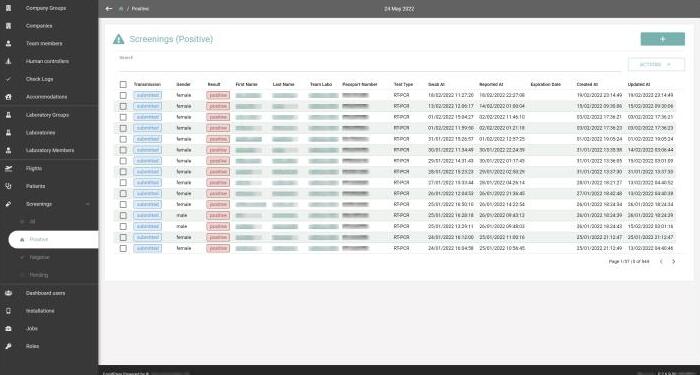This screenshot has height=375, width=700.
Task: Click the Screenings sidebar icon
Action: (8, 204)
